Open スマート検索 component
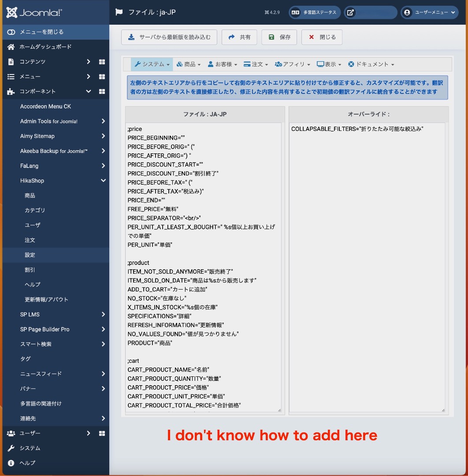The width and height of the screenshot is (468, 476). 36,344
